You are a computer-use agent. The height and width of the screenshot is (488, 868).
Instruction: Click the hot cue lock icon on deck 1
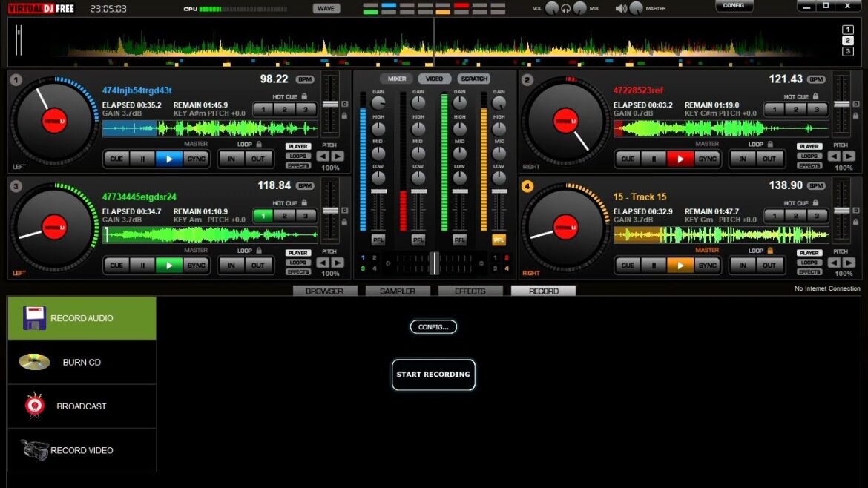(x=304, y=96)
